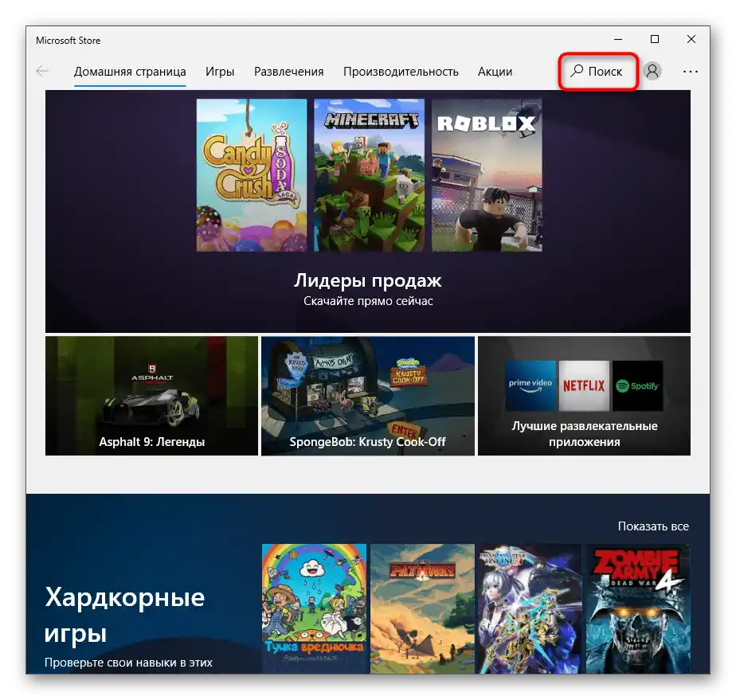Open the Производительность tab
Viewport: 736px width, 700px height.
[x=401, y=72]
